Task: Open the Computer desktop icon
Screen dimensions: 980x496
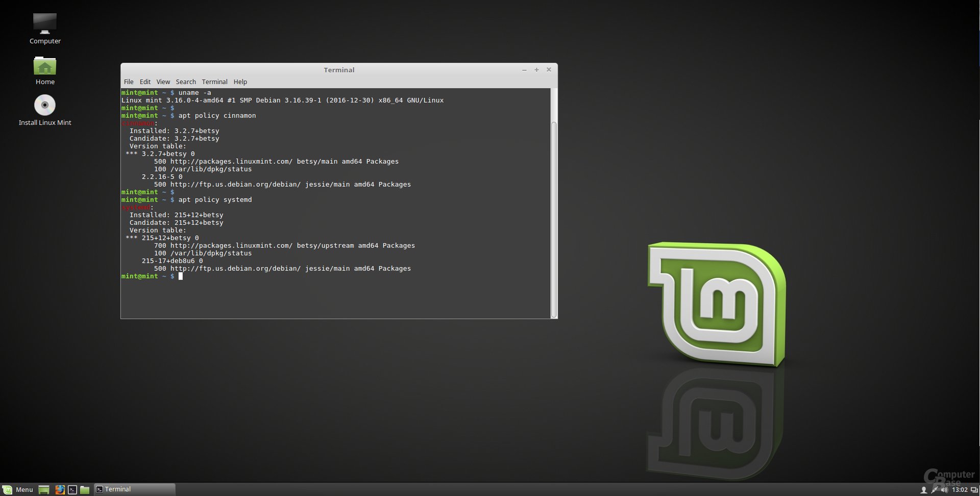Action: [45, 28]
